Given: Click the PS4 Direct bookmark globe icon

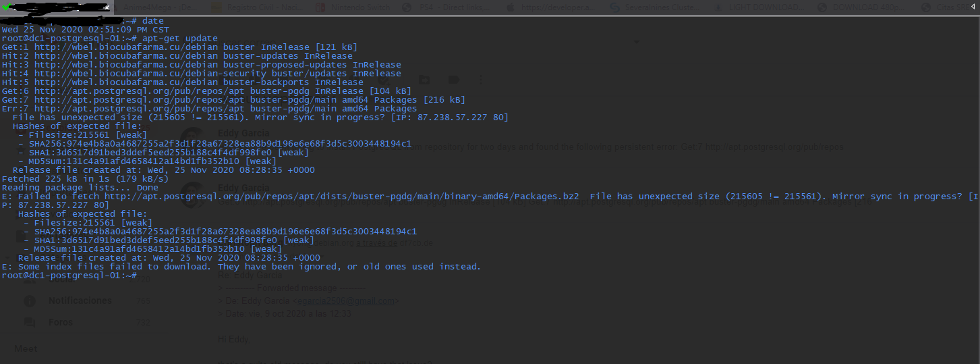Looking at the screenshot, I should (x=406, y=7).
